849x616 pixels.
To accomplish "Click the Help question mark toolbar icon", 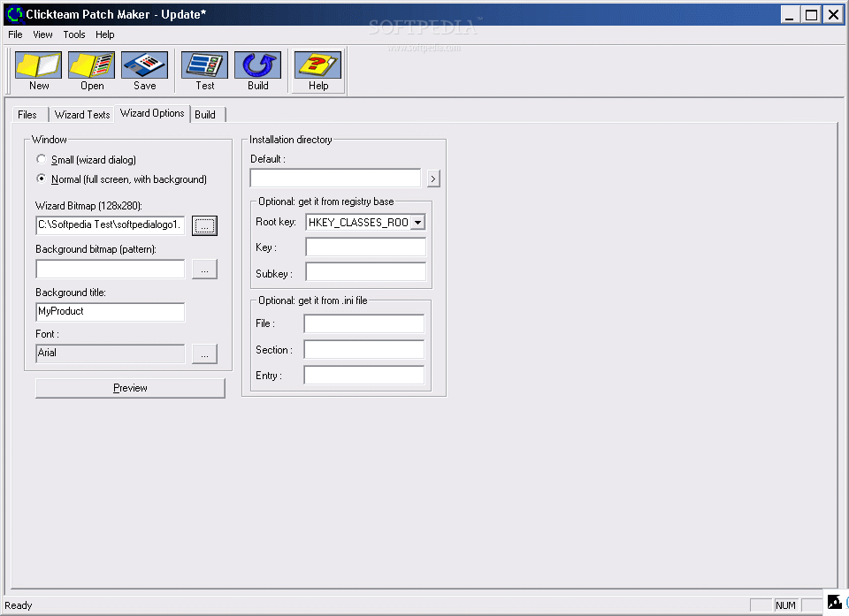I will pos(317,65).
